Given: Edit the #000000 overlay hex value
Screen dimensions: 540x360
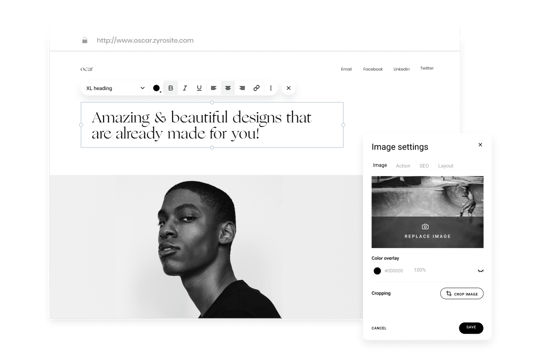Looking at the screenshot, I should coord(394,271).
